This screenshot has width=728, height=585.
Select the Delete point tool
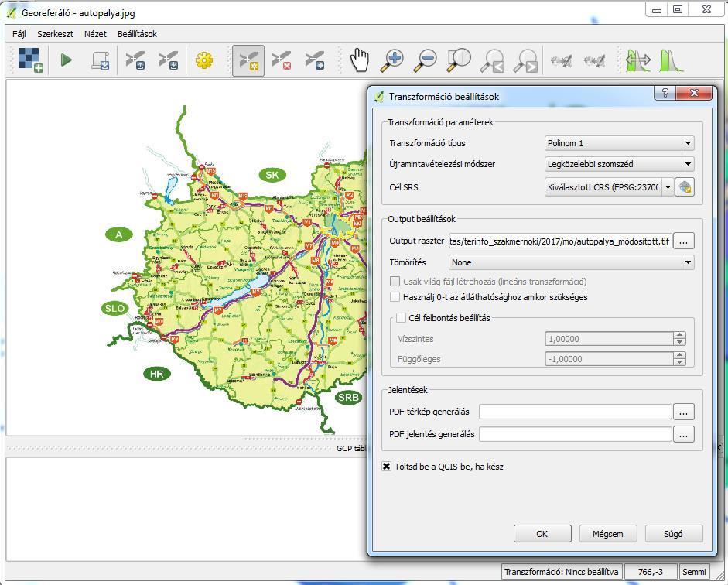tap(282, 60)
